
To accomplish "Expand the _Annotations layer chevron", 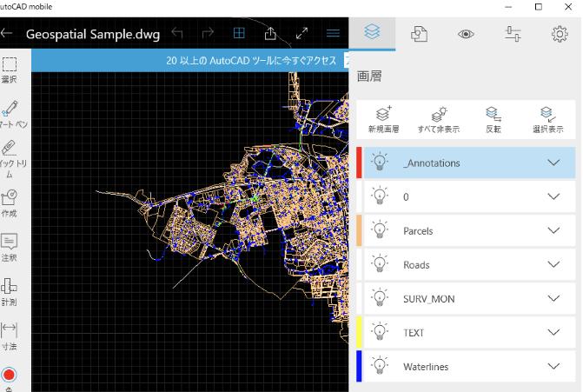I will coord(553,163).
